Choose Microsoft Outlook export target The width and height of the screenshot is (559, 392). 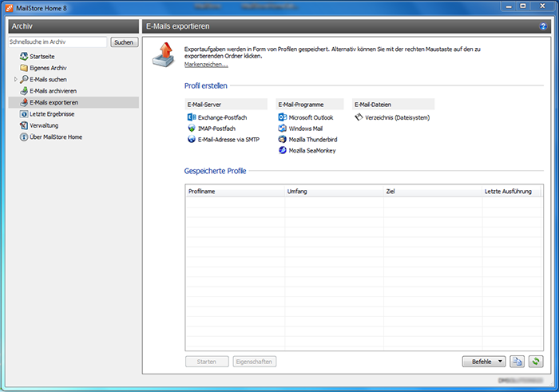(311, 117)
